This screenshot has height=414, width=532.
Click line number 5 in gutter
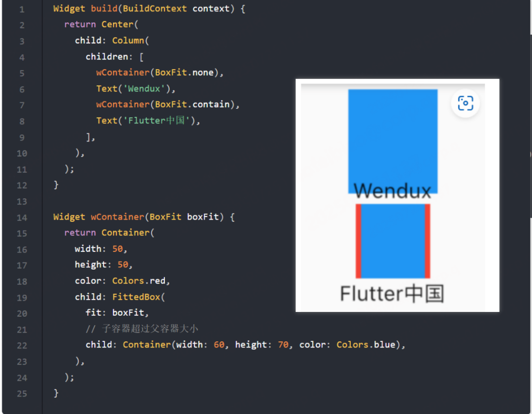pos(22,73)
